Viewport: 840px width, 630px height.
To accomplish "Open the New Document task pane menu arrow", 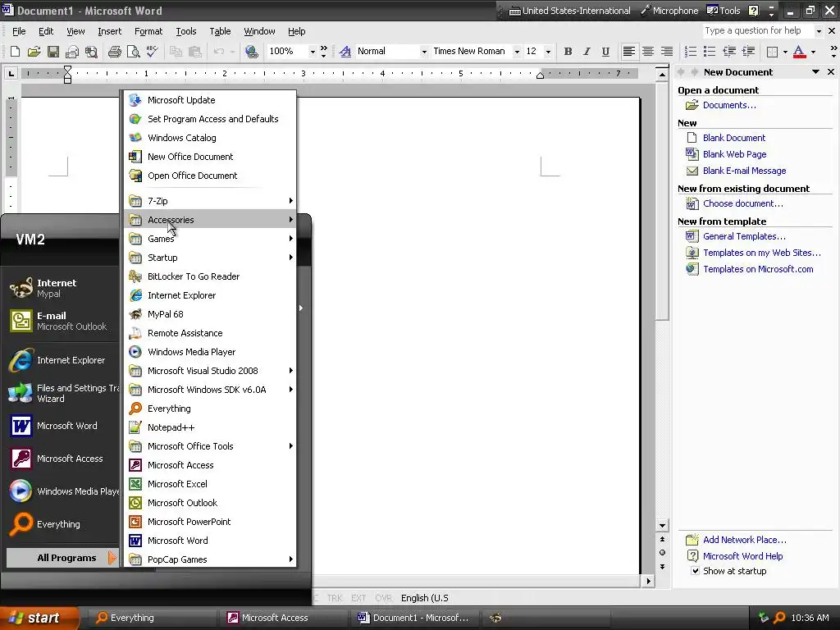I will 815,72.
